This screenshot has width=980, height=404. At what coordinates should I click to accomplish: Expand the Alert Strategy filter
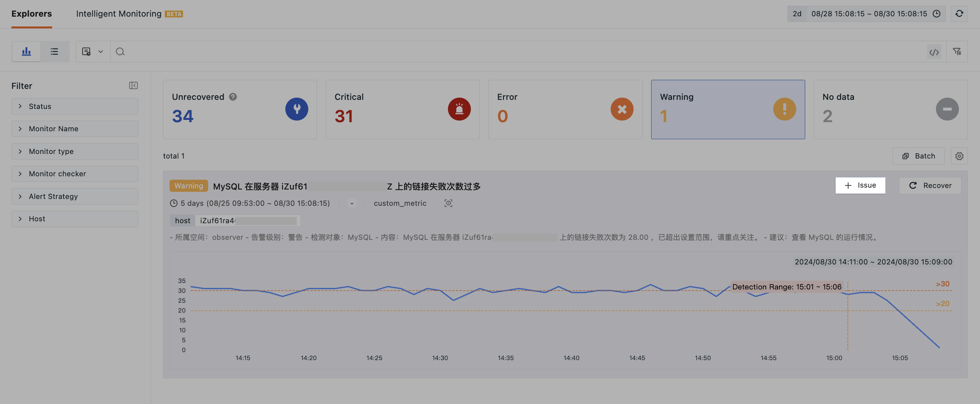click(75, 196)
